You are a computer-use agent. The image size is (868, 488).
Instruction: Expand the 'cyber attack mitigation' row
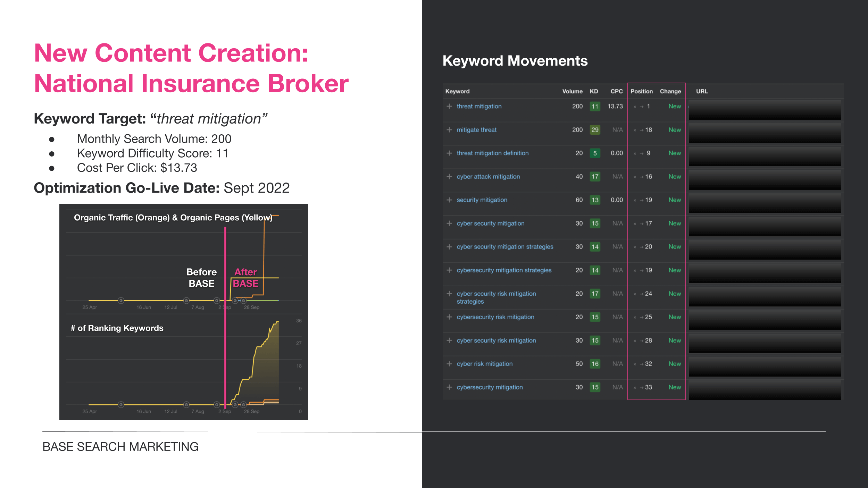click(x=449, y=177)
